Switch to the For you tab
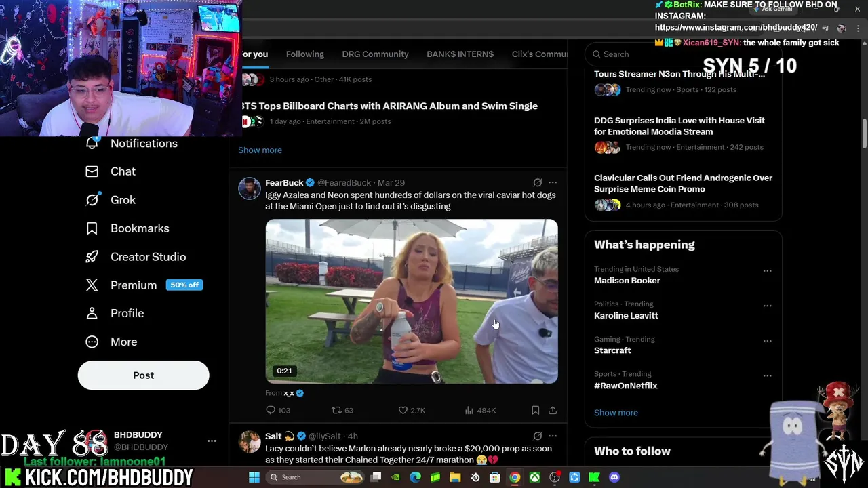This screenshot has height=488, width=868. point(254,54)
